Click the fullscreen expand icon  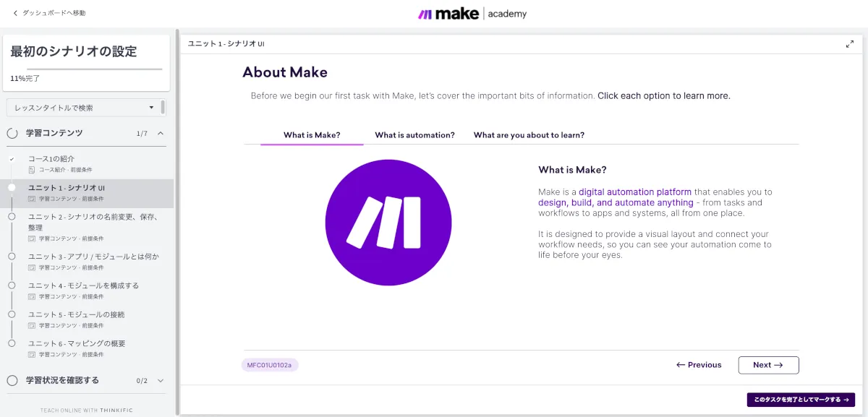coord(850,44)
